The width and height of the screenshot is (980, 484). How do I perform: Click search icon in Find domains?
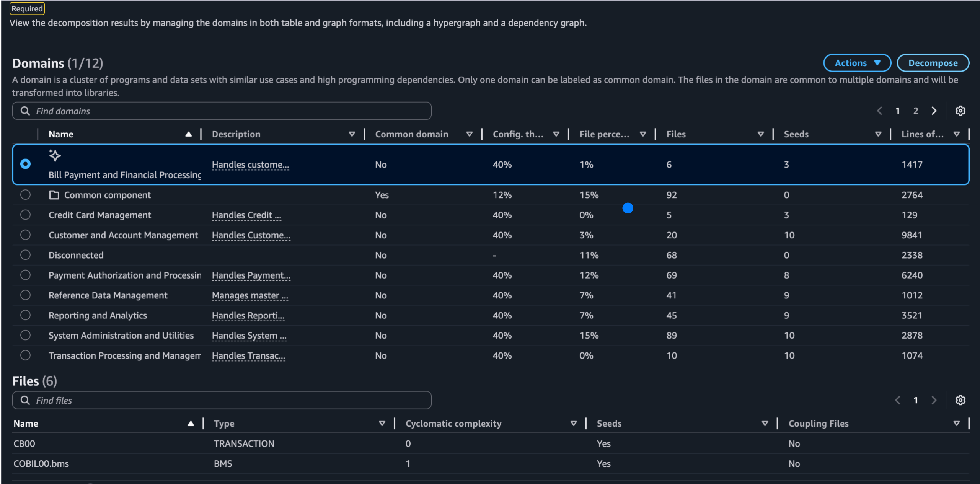25,111
